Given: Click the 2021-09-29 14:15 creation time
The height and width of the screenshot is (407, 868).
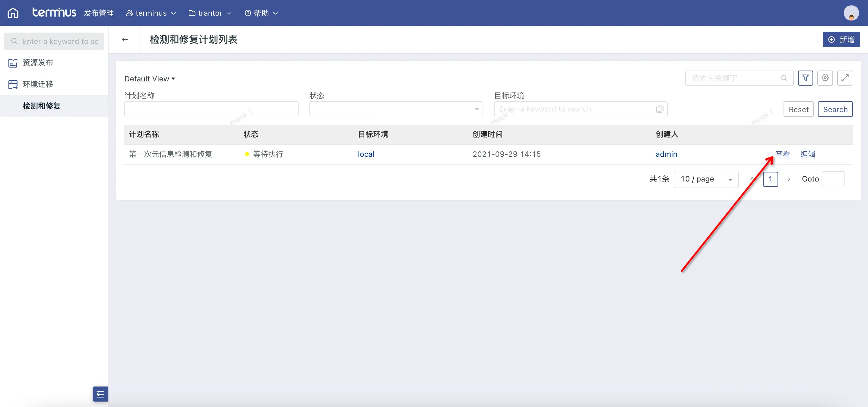Looking at the screenshot, I should click(506, 154).
